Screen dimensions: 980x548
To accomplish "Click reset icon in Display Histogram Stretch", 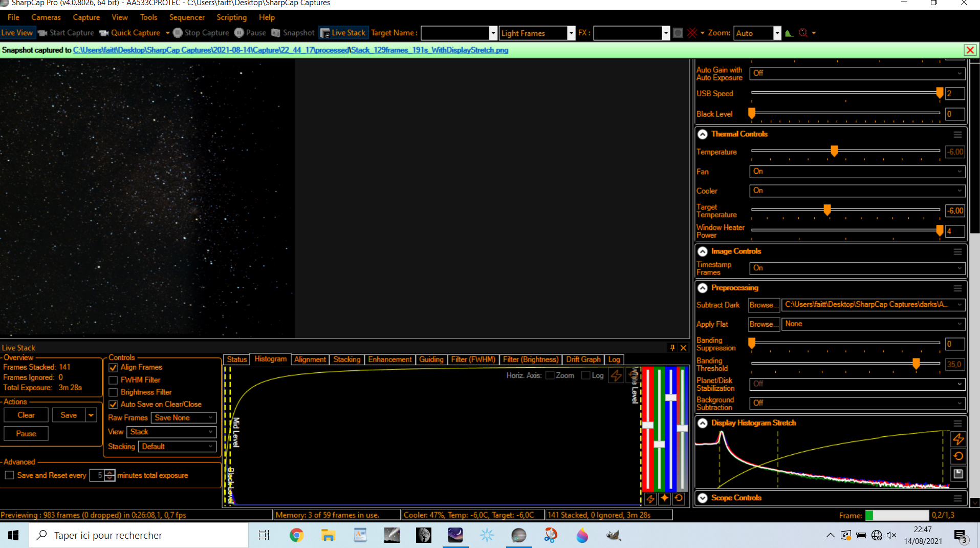I will tap(958, 456).
